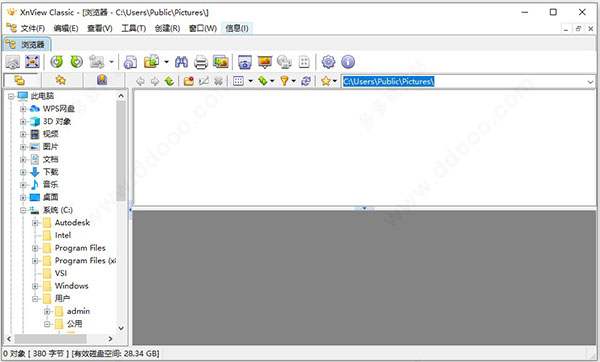Click the Rename file icon

coord(204,81)
